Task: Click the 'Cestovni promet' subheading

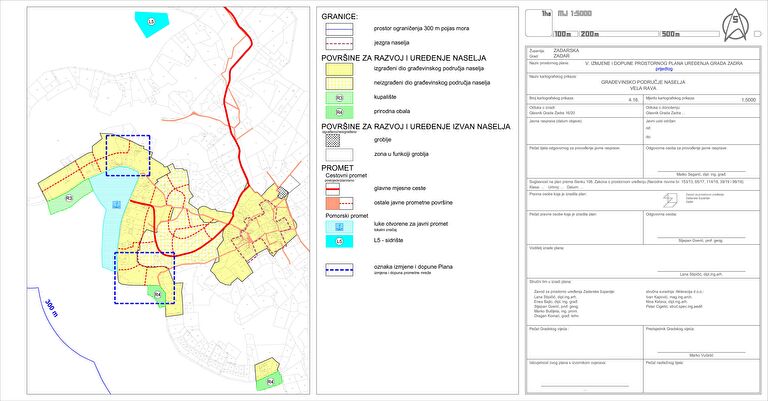Action: [346, 175]
